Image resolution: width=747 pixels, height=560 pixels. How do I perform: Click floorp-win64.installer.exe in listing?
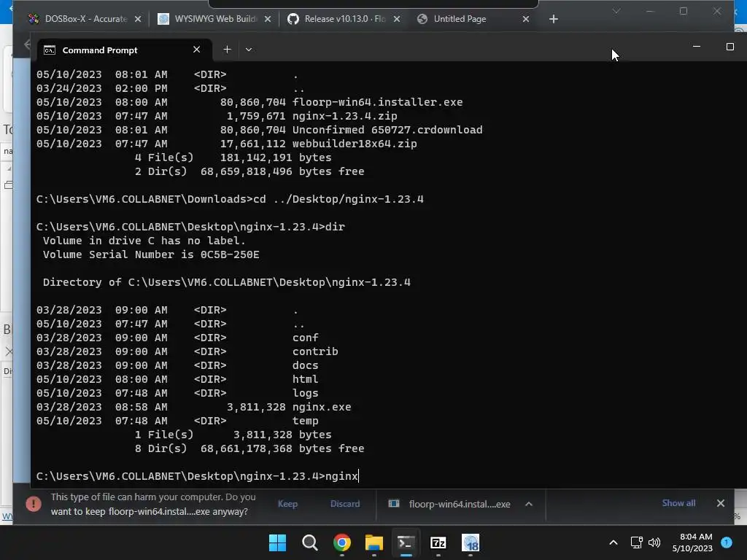(377, 102)
